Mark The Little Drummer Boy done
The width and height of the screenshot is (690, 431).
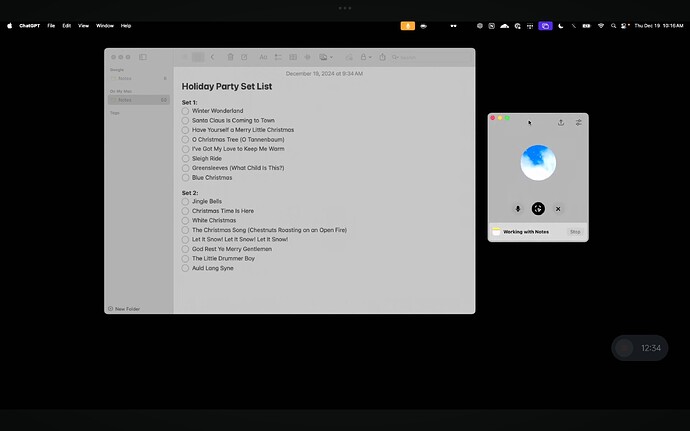click(x=185, y=259)
